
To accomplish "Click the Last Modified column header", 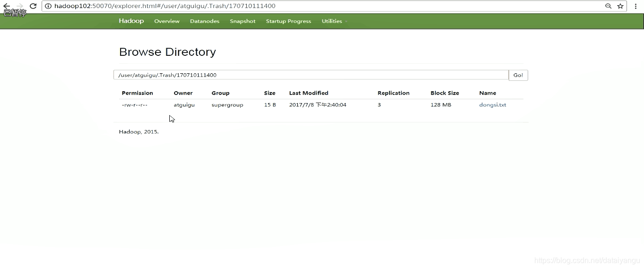I will coord(309,93).
